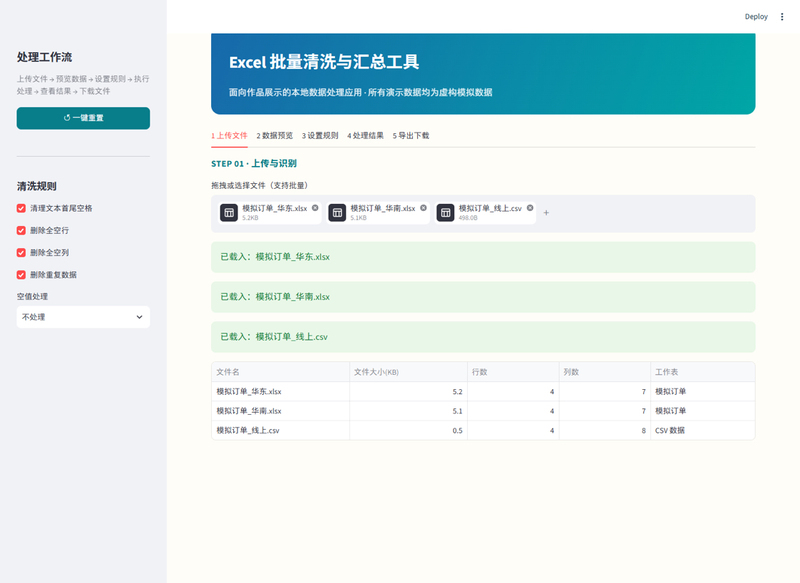800x583 pixels.
Task: Select table cell 模拟订单_华南.xlsx
Action: click(281, 411)
